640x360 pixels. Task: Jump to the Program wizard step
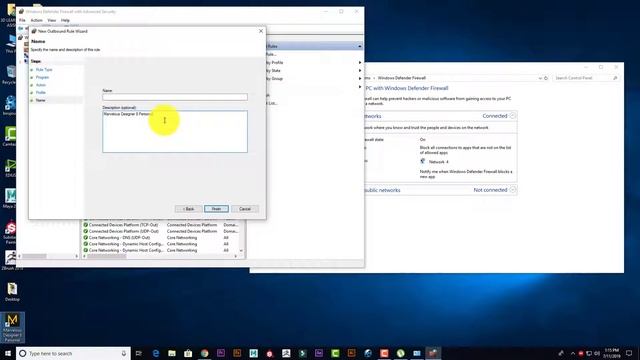42,77
